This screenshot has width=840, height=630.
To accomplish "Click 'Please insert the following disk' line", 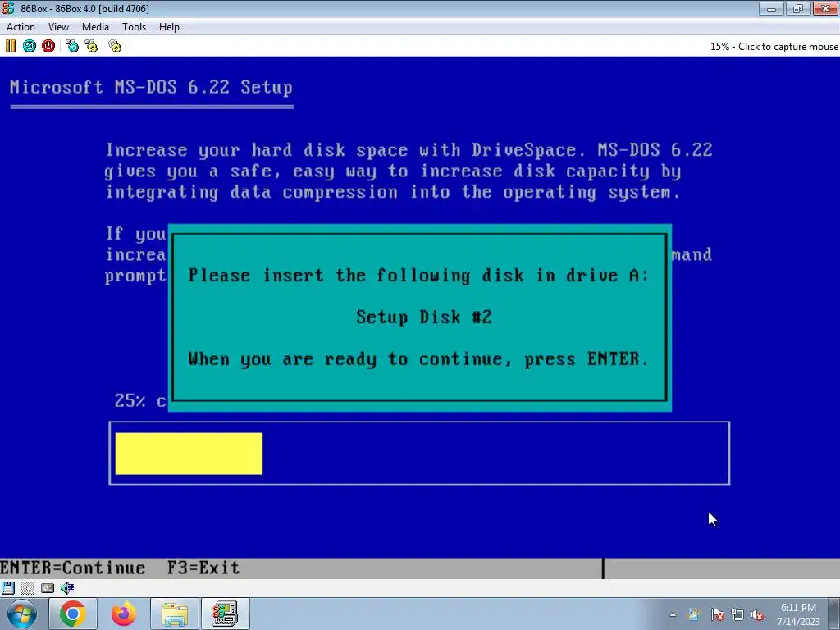I will [418, 276].
